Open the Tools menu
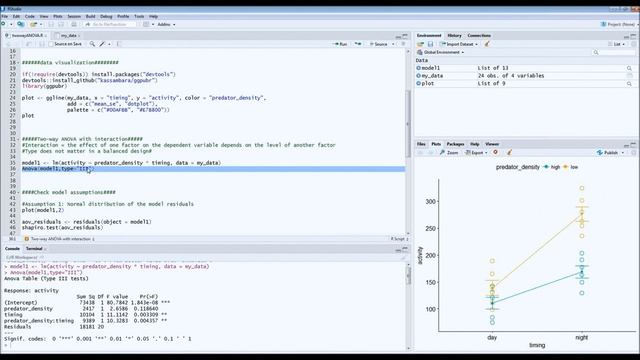Image resolution: width=640 pixels, height=360 pixels. 139,16
